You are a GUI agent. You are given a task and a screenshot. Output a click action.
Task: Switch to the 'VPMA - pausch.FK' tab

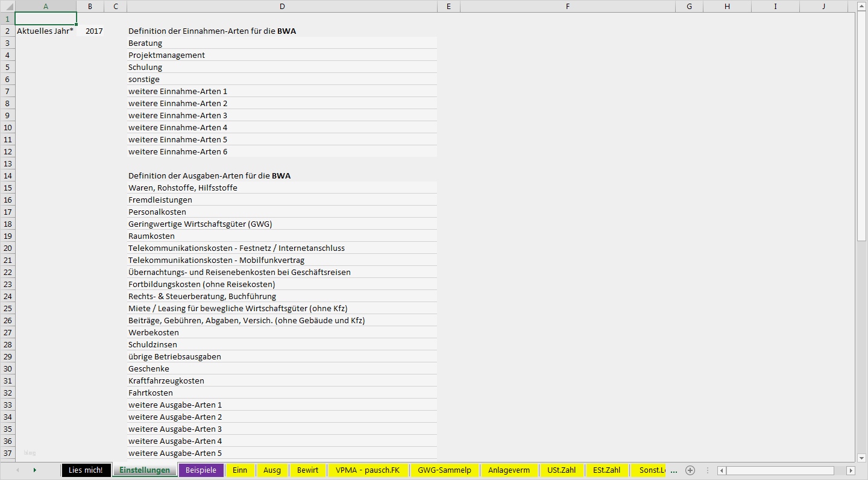[x=368, y=470]
